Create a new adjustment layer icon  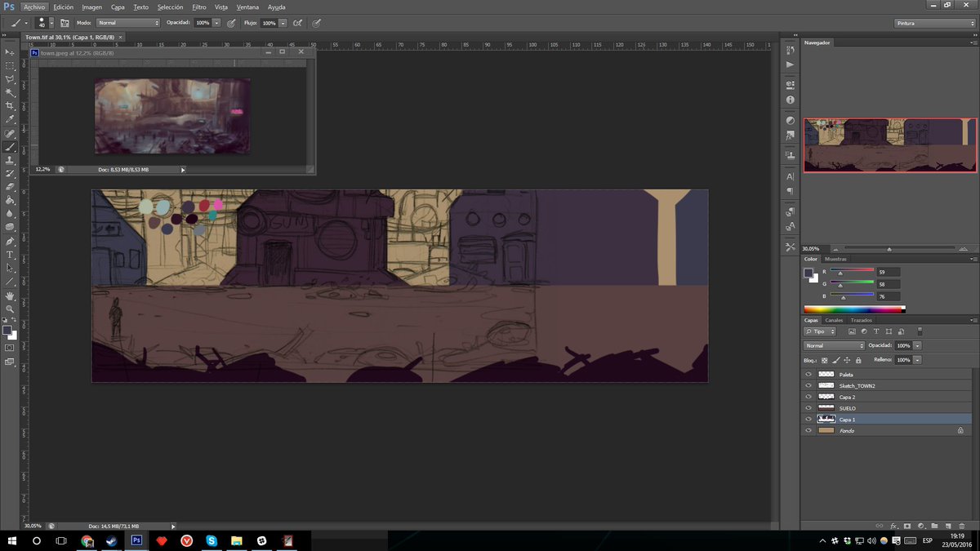click(920, 526)
